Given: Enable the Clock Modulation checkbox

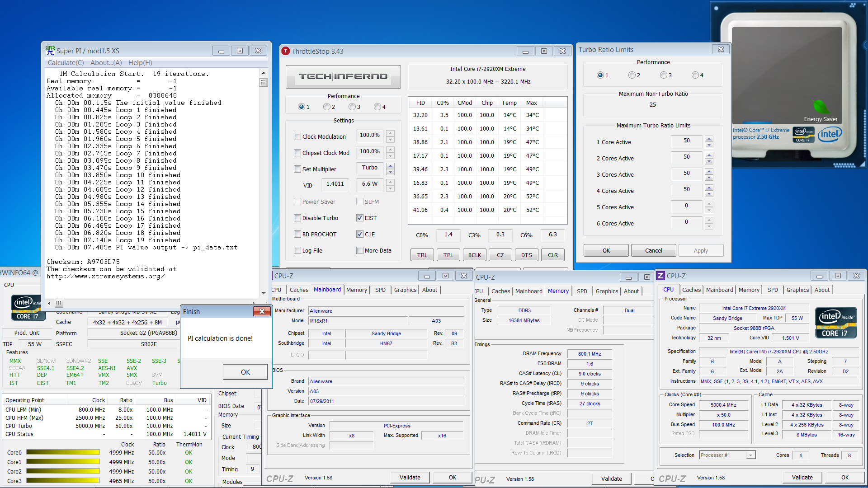Looking at the screenshot, I should point(297,136).
